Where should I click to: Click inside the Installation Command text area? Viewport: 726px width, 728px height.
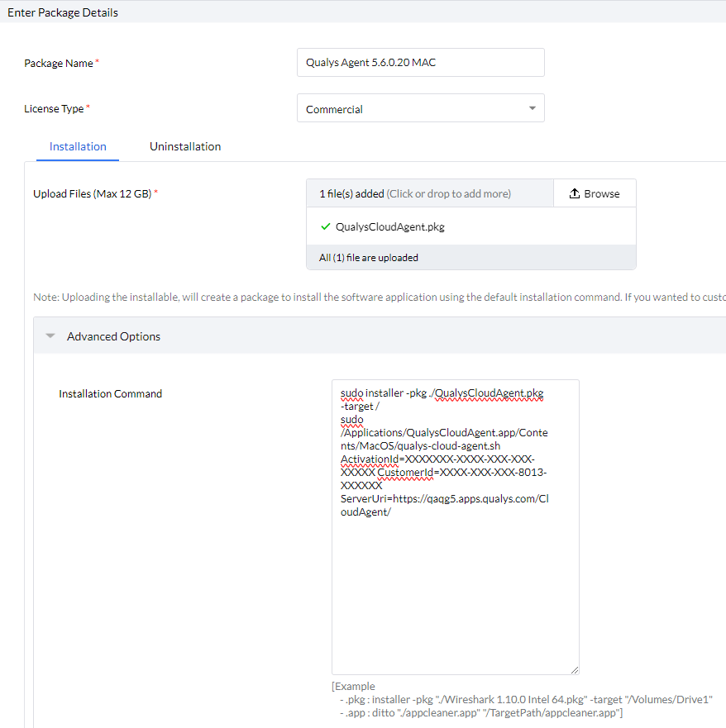tap(456, 527)
